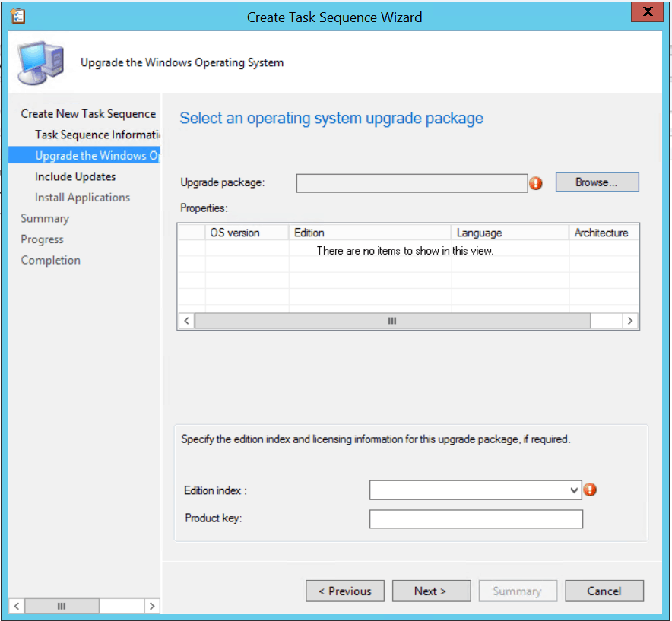Click left arrow of navigation pane scrollbar
The image size is (672, 621).
click(x=16, y=606)
